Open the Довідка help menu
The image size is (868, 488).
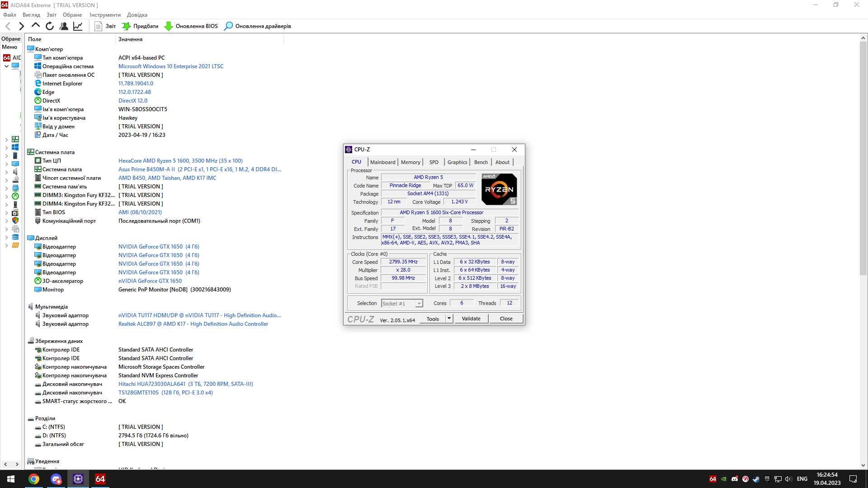tap(137, 15)
